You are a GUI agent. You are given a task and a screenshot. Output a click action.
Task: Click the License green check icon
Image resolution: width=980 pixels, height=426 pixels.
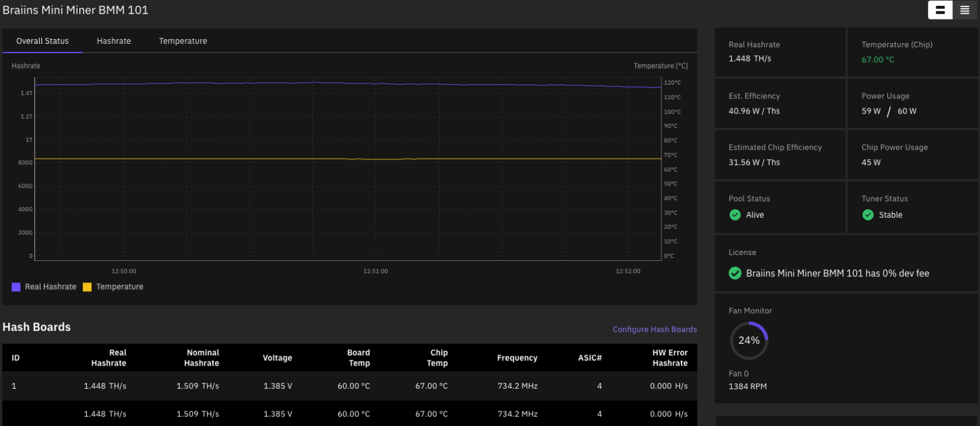[735, 273]
